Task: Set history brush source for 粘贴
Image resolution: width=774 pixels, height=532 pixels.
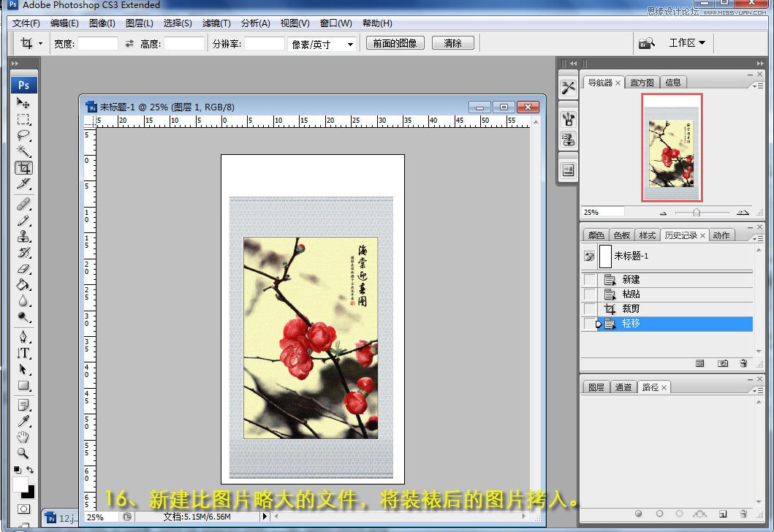Action: pyautogui.click(x=589, y=294)
